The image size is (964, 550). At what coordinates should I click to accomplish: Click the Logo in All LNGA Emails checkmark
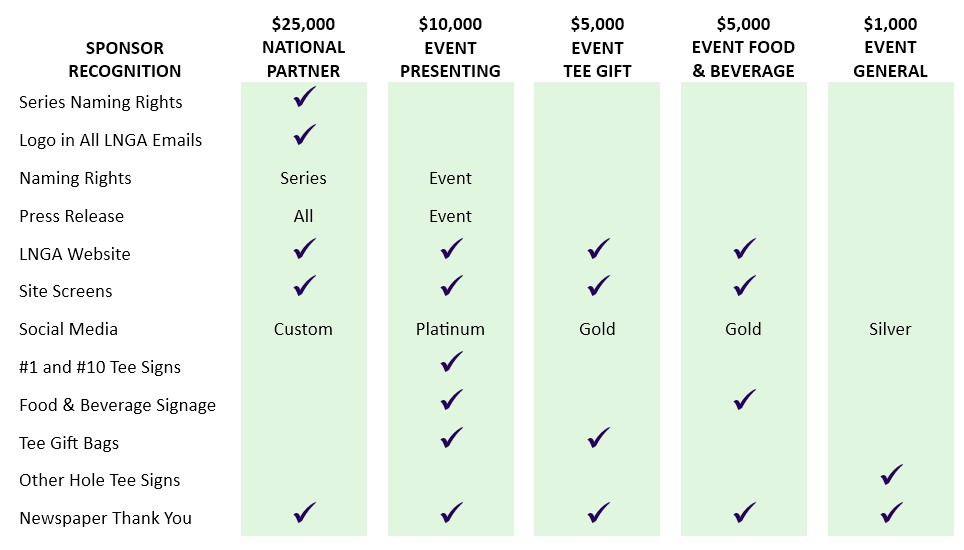tap(304, 135)
